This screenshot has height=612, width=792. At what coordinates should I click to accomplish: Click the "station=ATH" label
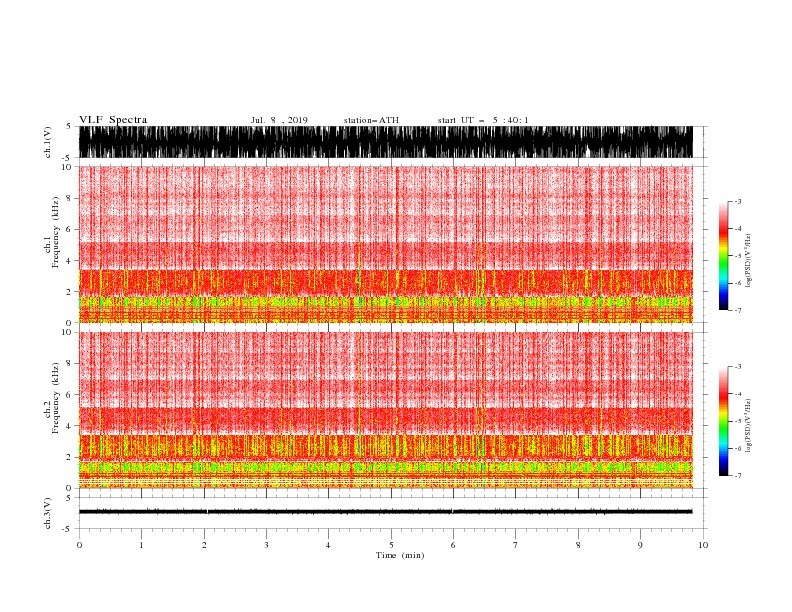(x=371, y=120)
